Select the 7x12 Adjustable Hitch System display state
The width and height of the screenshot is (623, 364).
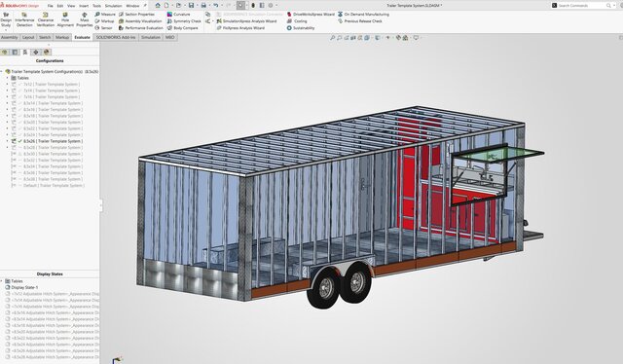point(55,294)
